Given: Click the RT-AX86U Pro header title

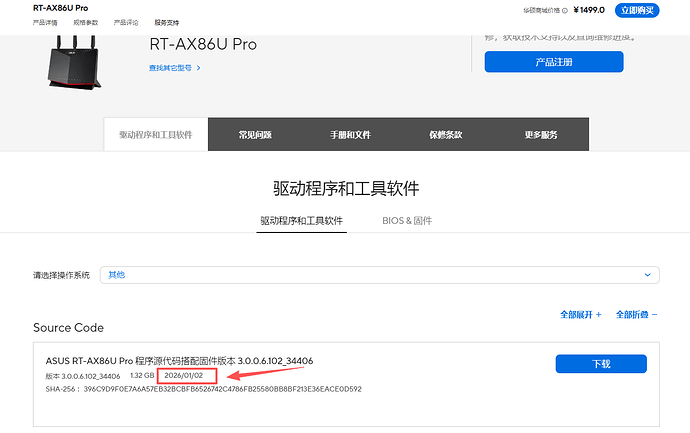Looking at the screenshot, I should pyautogui.click(x=60, y=8).
